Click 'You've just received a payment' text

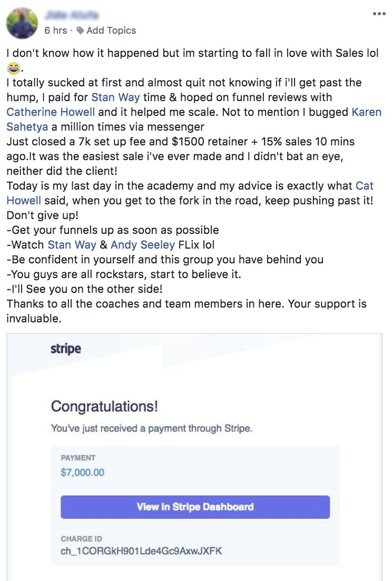click(x=152, y=428)
